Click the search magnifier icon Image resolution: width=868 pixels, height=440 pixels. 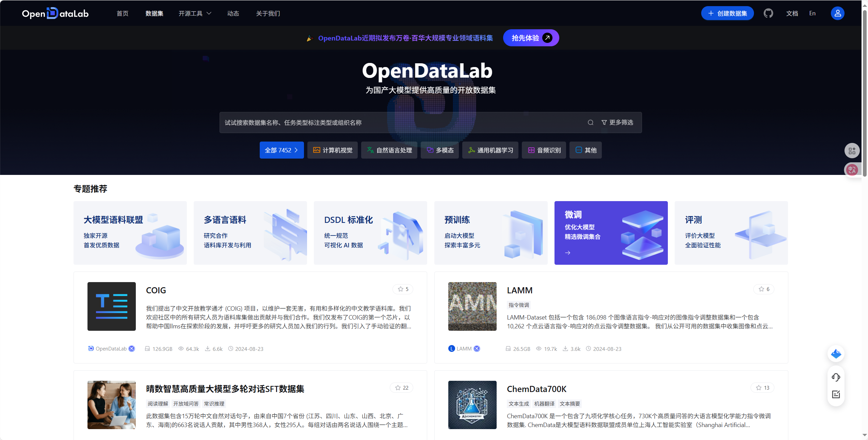(x=590, y=123)
